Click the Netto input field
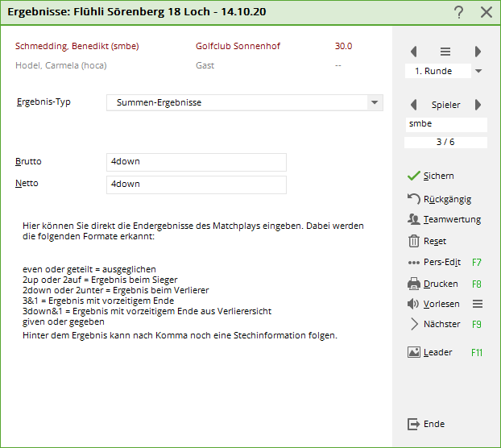 (x=196, y=185)
